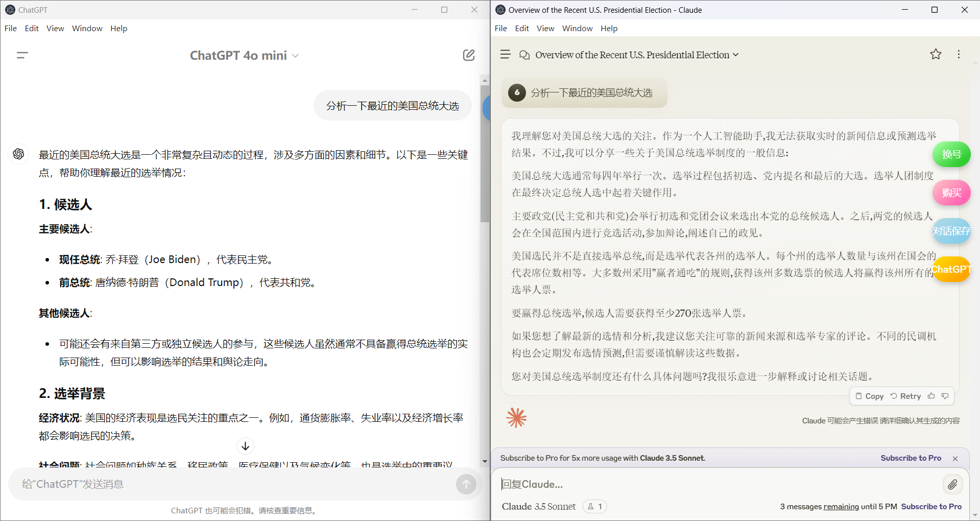
Task: Click the orange Claude starburst logo
Action: [516, 417]
